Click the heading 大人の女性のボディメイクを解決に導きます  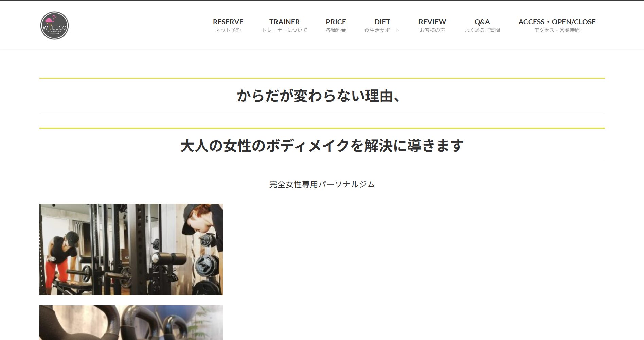[322, 146]
